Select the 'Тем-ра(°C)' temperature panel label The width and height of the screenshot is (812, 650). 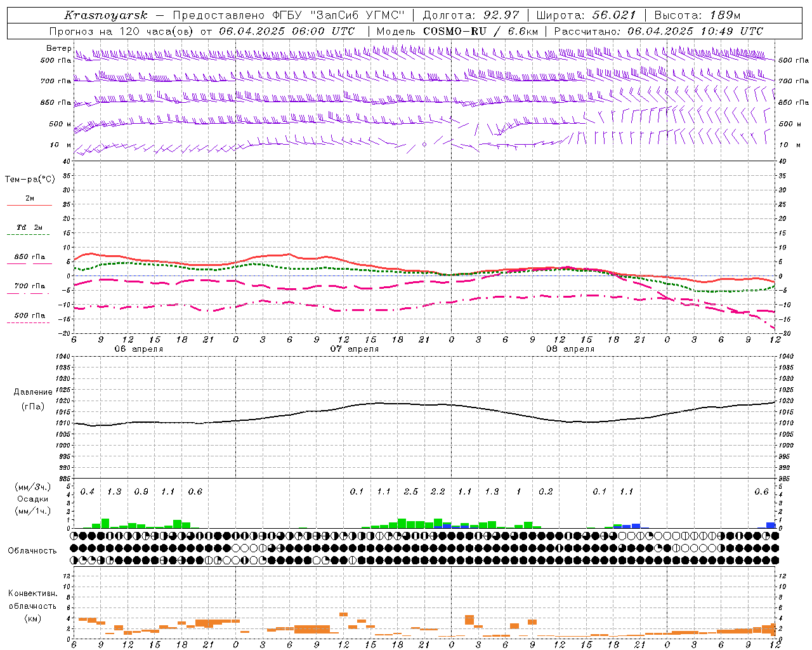[x=30, y=180]
